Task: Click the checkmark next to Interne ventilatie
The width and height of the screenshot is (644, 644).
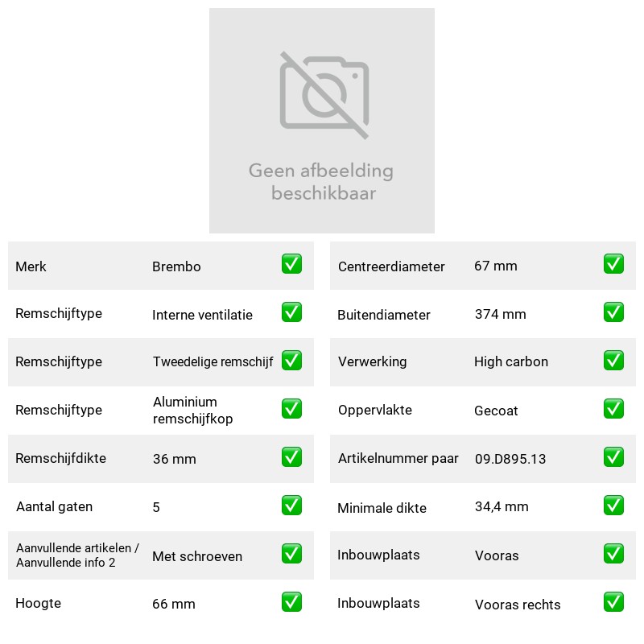Action: (x=291, y=312)
